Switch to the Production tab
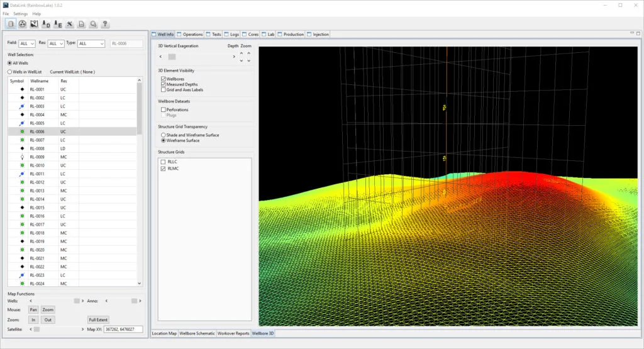Image resolution: width=644 pixels, height=349 pixels. pos(291,35)
